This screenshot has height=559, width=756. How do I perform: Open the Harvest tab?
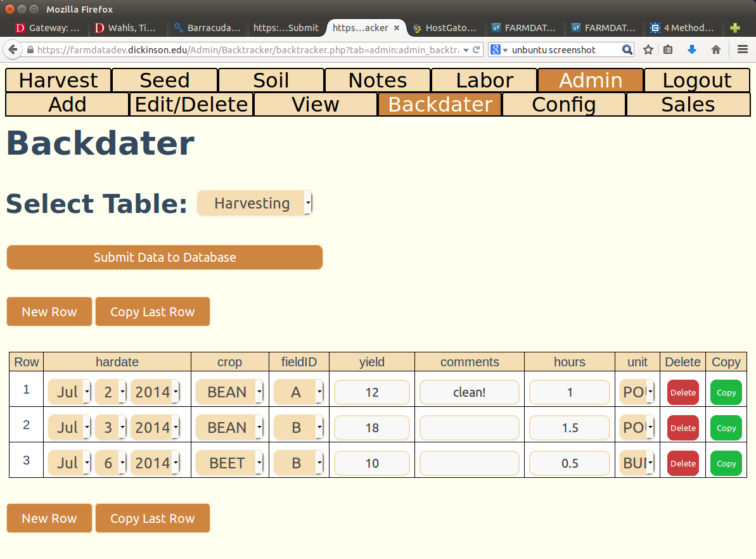[58, 80]
